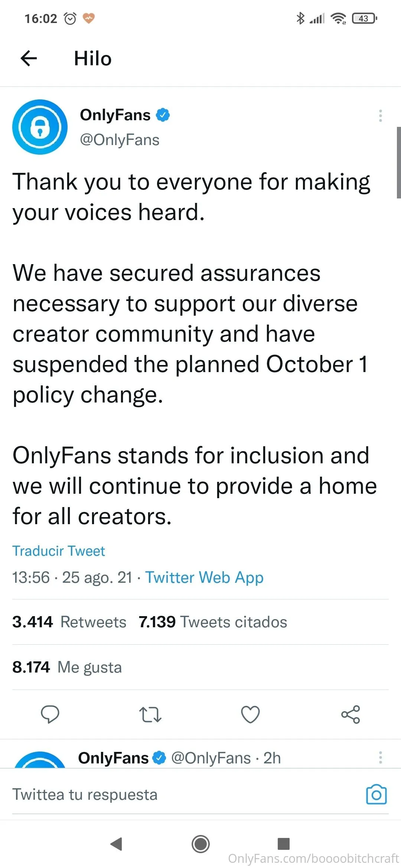Image resolution: width=401 pixels, height=868 pixels.
Task: Open the reply tweet's three-dot menu
Action: [380, 757]
